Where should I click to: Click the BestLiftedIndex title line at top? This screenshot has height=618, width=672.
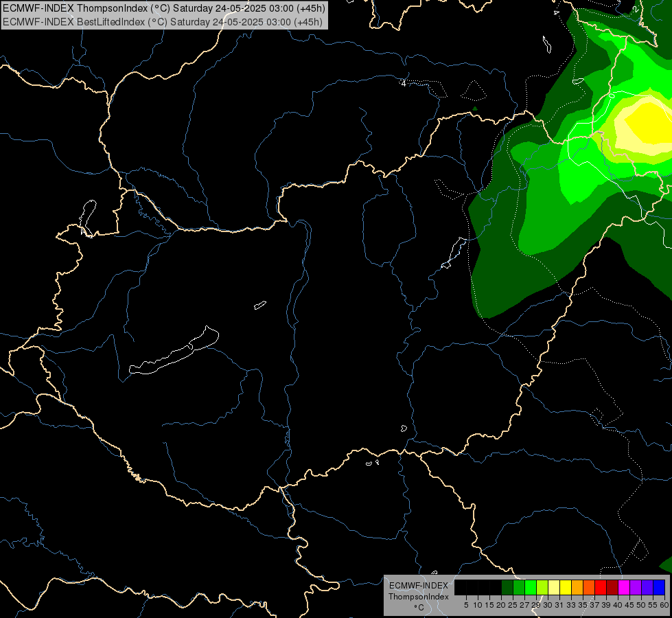[x=163, y=21]
